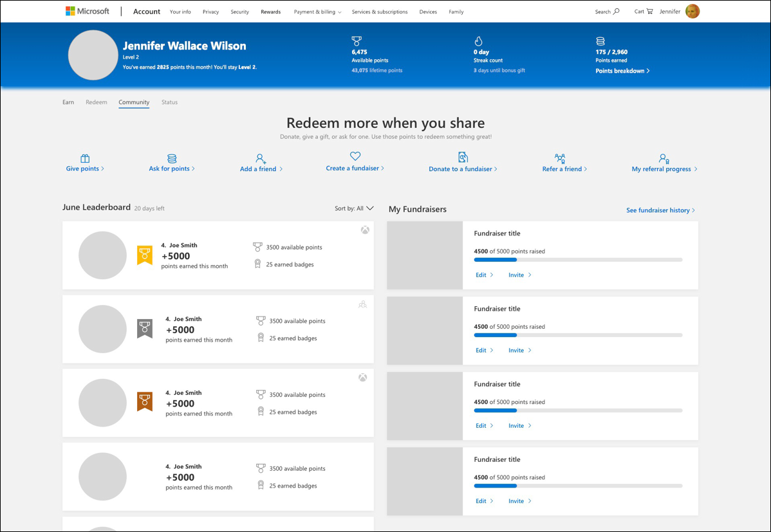771x532 pixels.
Task: Click the "My Fundraisers" heading
Action: point(418,209)
